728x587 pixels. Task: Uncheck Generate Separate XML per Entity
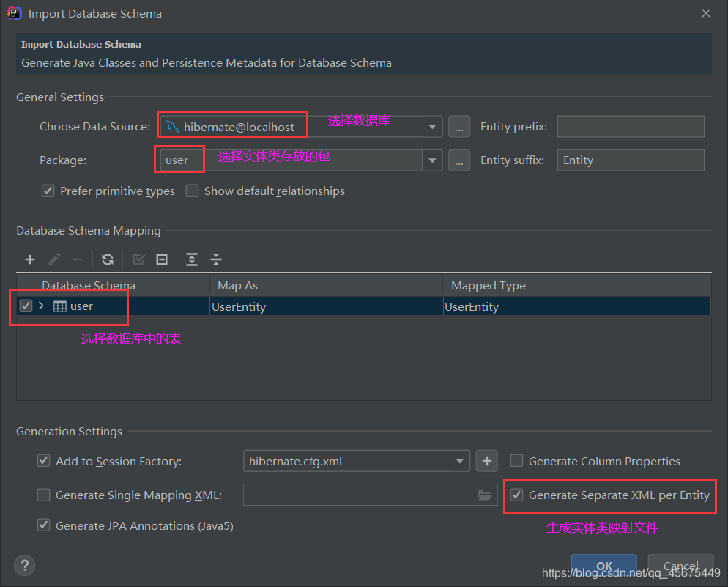(517, 495)
